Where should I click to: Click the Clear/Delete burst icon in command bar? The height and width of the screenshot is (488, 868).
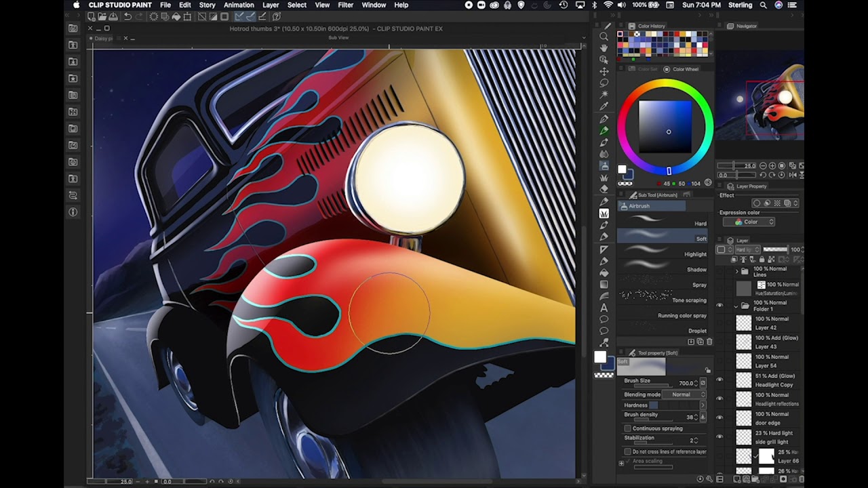pos(154,16)
